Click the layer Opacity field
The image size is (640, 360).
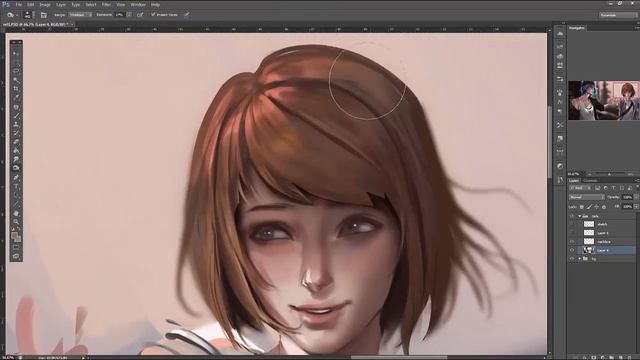click(x=627, y=197)
